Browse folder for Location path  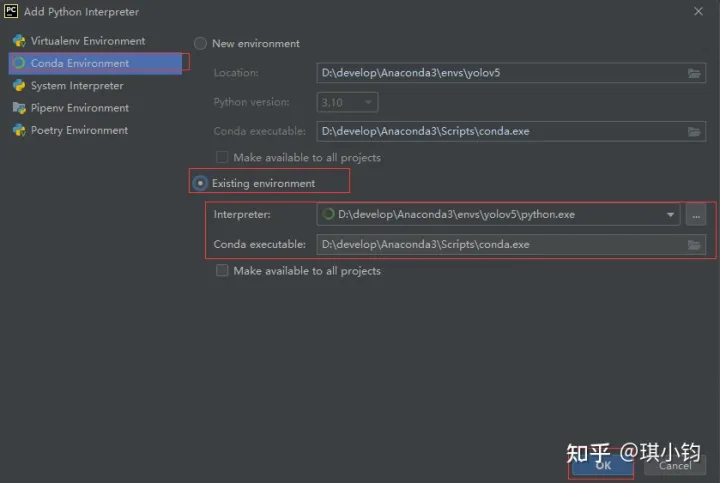click(x=694, y=73)
